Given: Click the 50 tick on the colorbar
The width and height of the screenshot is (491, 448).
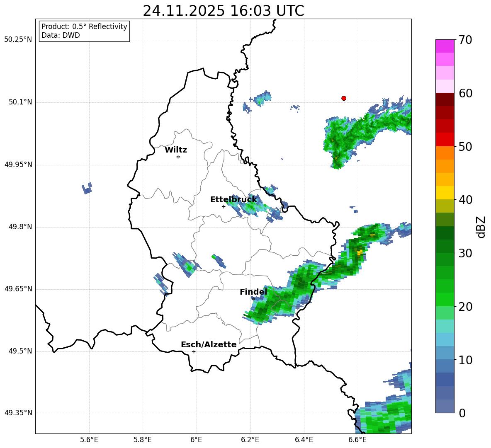Looking at the screenshot, I should [465, 146].
